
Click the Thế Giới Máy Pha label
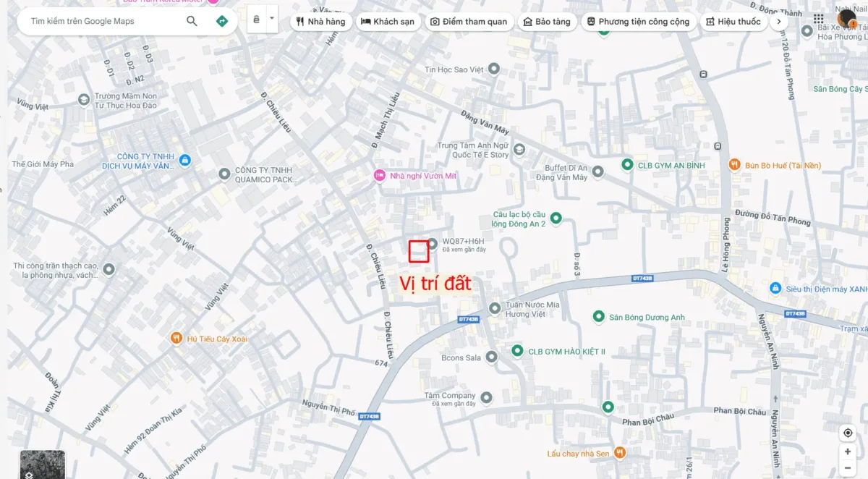[43, 164]
